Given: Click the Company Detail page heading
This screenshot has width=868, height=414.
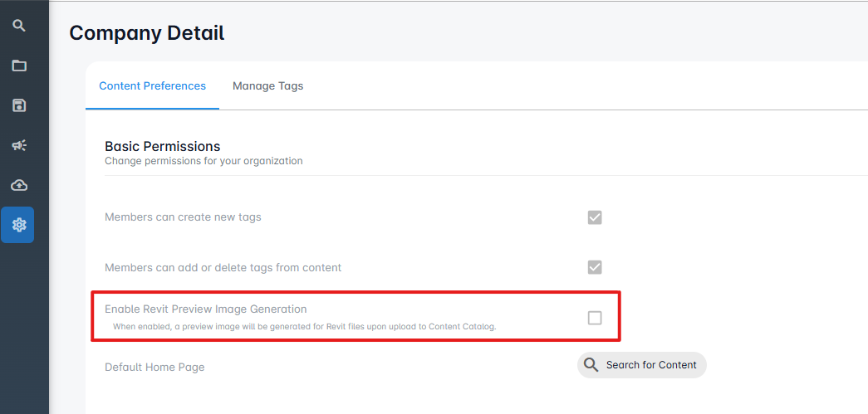Looking at the screenshot, I should (x=147, y=33).
